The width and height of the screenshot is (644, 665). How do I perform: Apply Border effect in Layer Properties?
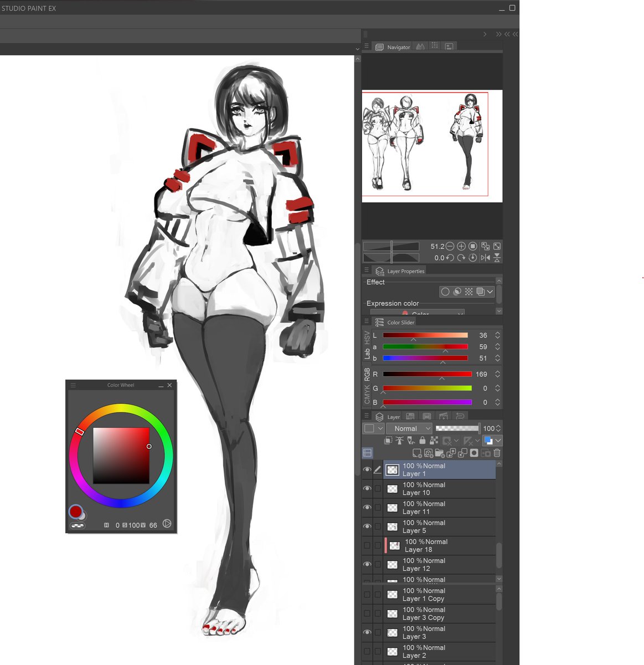coord(445,291)
